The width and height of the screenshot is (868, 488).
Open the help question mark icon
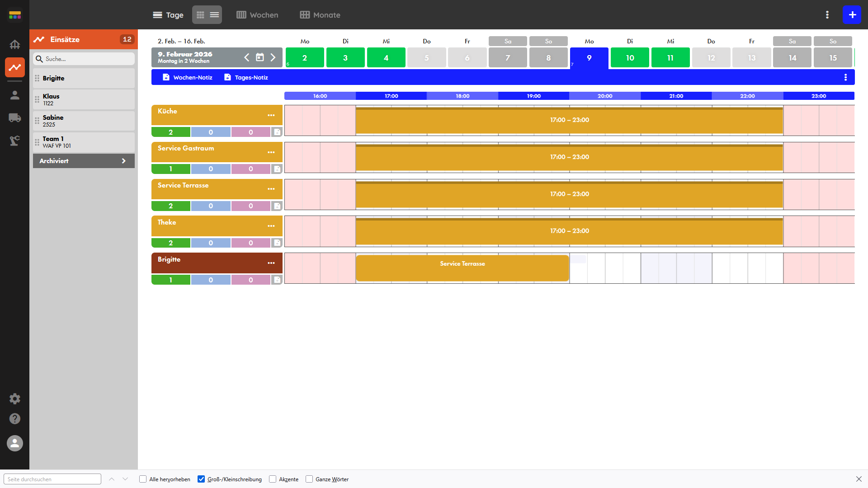15,419
